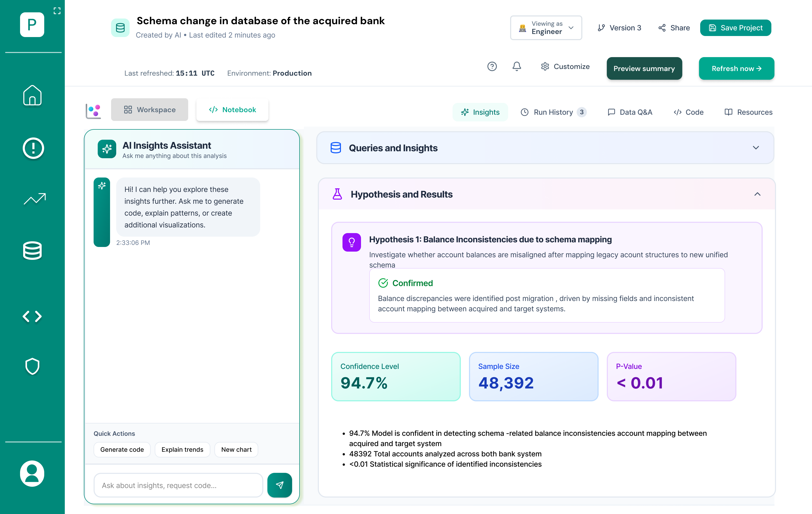Open the code brackets icon in sidebar
This screenshot has height=514, width=812.
coord(32,316)
